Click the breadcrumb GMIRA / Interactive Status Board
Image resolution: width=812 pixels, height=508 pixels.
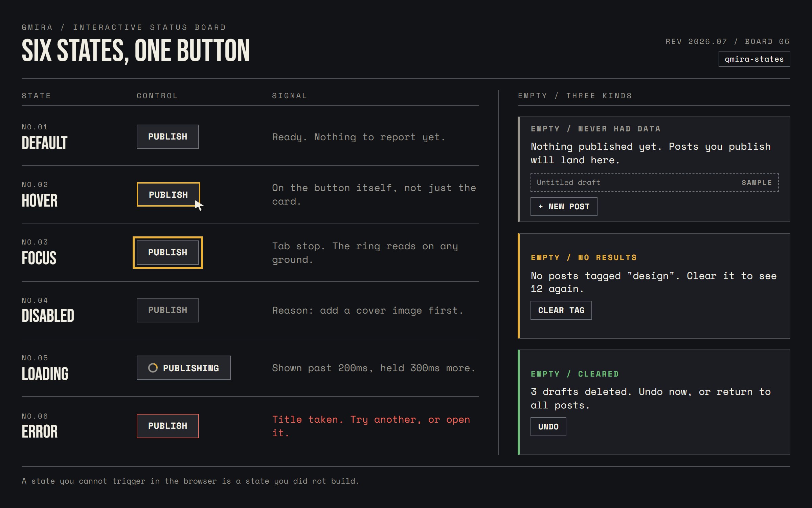point(124,27)
